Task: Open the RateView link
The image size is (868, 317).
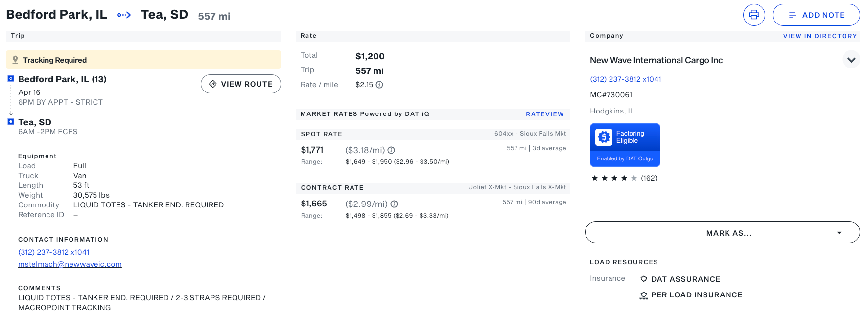Action: (x=544, y=114)
